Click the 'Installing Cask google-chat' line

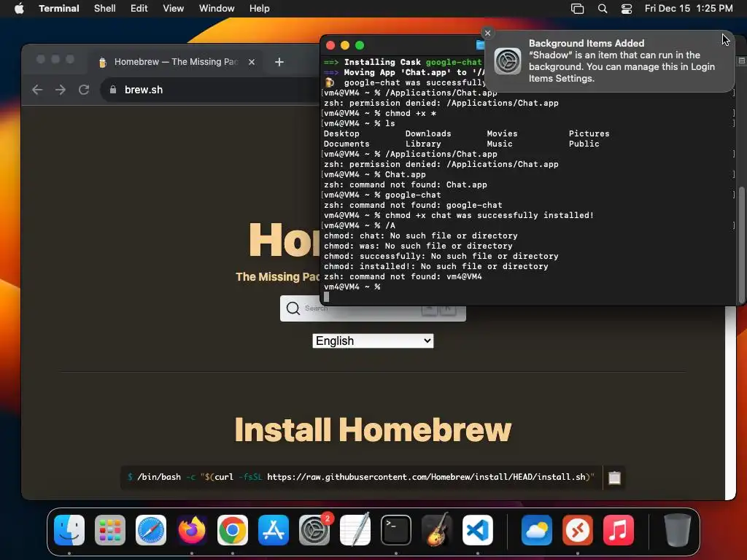403,63
